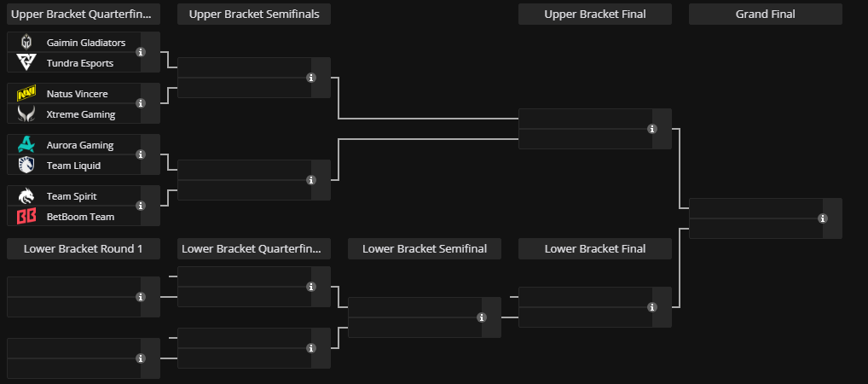Image resolution: width=868 pixels, height=384 pixels.
Task: Click the Team Spirit logo
Action: click(x=26, y=196)
